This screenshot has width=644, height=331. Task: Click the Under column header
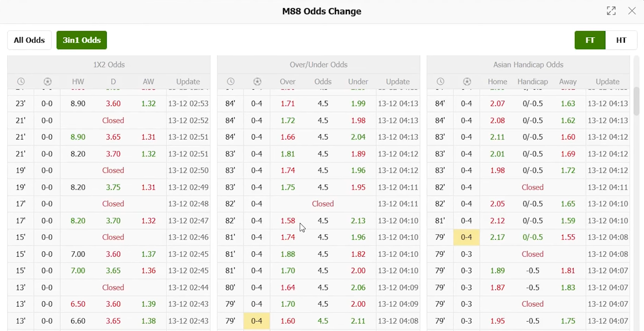[x=358, y=81]
